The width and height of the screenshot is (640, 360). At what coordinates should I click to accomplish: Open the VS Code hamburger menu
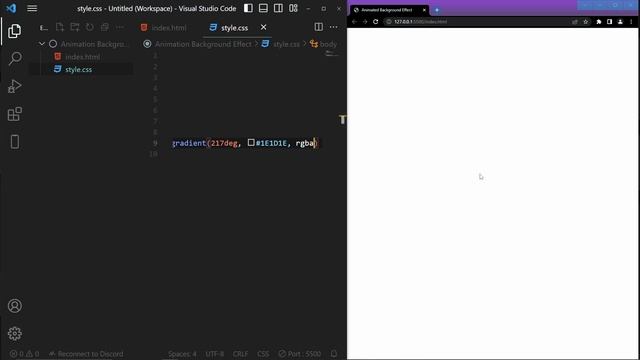click(x=32, y=8)
